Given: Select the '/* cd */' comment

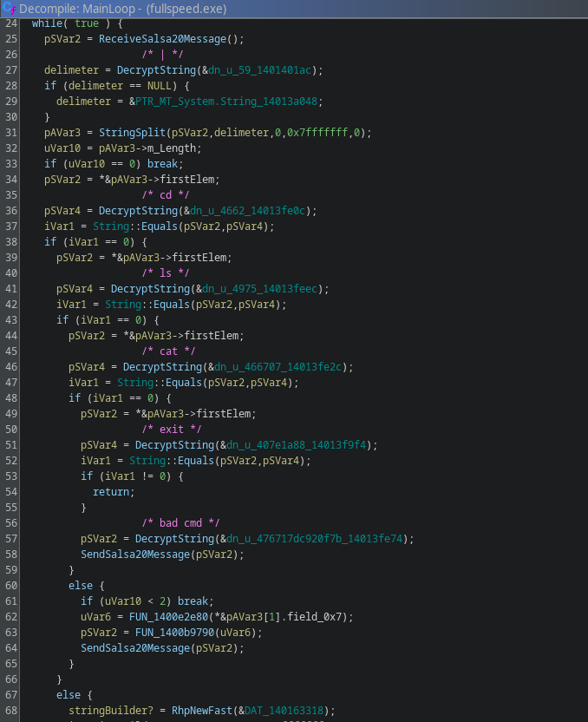Looking at the screenshot, I should pos(166,195).
